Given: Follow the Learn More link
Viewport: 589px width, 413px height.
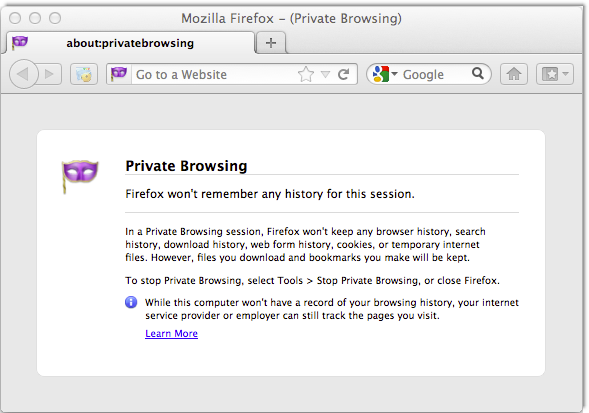Looking at the screenshot, I should coord(171,334).
